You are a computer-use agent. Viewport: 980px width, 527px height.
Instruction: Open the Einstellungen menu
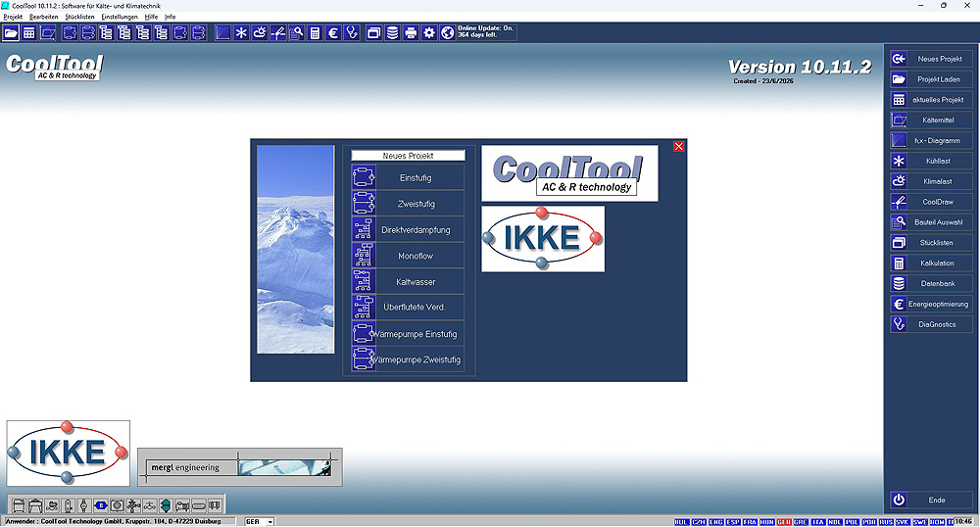[120, 17]
